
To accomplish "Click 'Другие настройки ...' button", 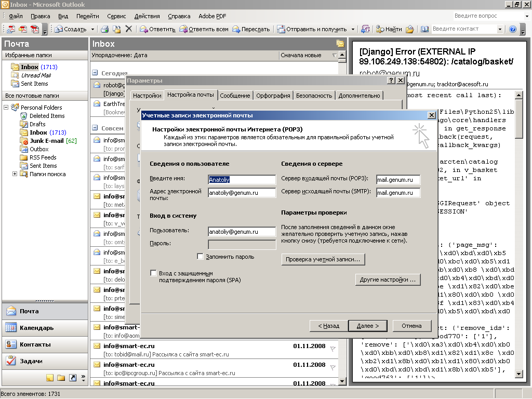I will tap(388, 280).
